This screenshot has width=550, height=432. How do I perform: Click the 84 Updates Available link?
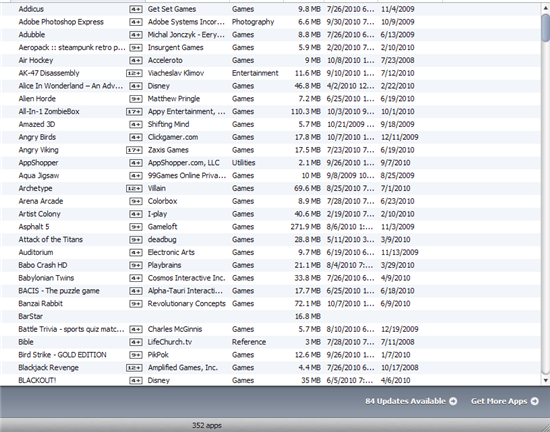(x=405, y=401)
